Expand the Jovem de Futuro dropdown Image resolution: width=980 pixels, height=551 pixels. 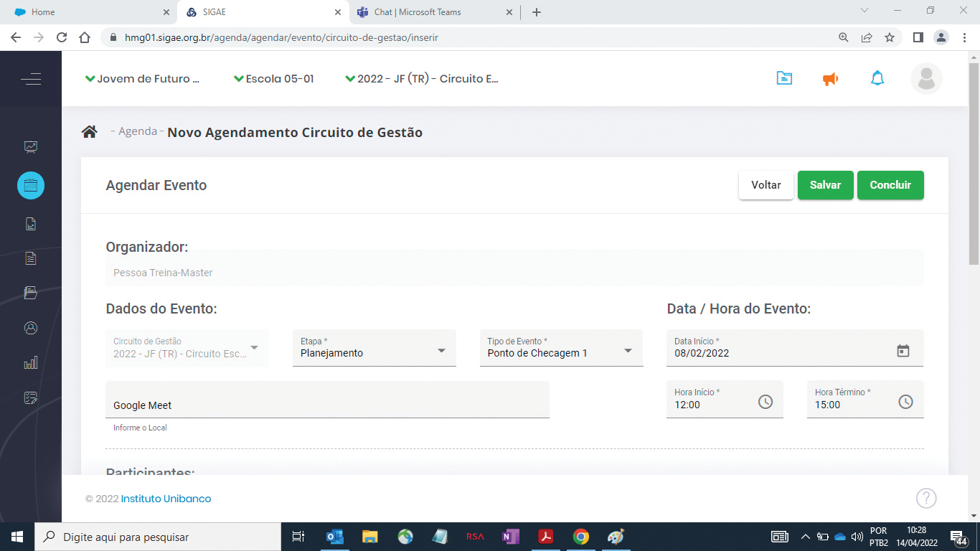tap(143, 79)
